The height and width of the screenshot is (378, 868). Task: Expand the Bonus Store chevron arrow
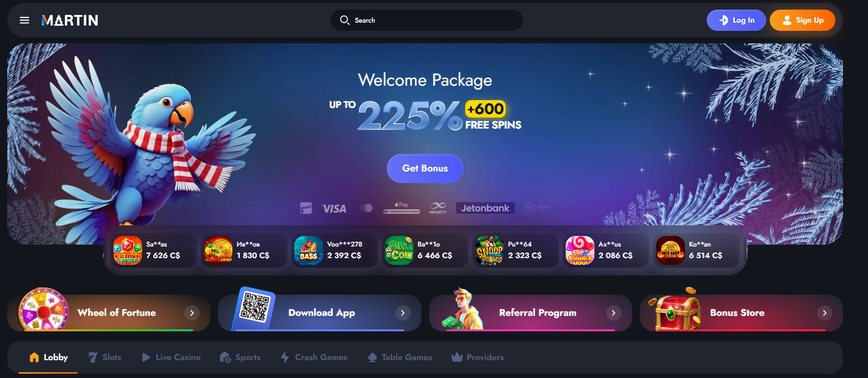coord(824,313)
